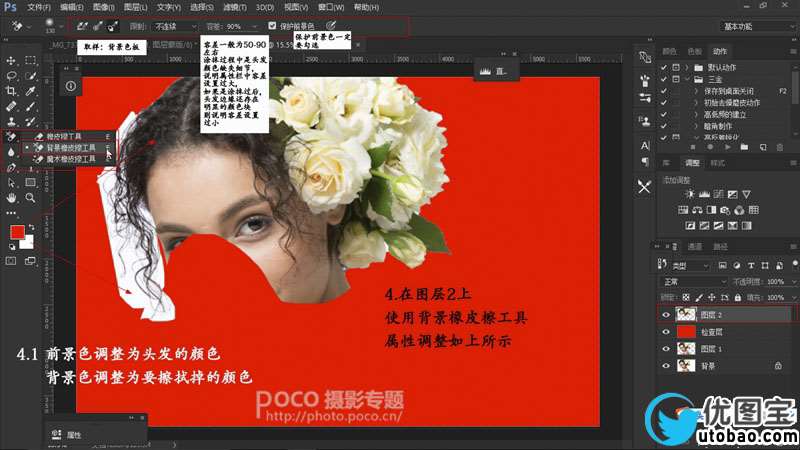The width and height of the screenshot is (800, 450).
Task: Hide 图层 2 layer eye icon
Action: 666,315
